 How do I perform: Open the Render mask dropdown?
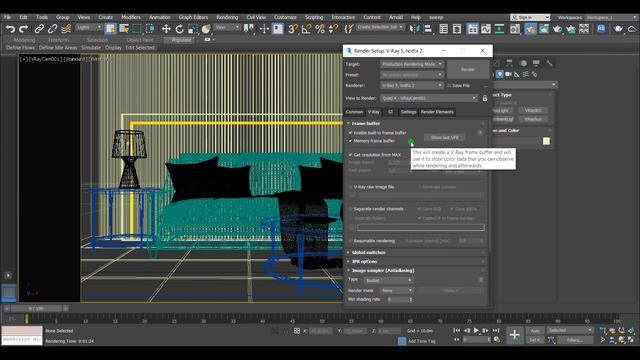[x=397, y=290]
